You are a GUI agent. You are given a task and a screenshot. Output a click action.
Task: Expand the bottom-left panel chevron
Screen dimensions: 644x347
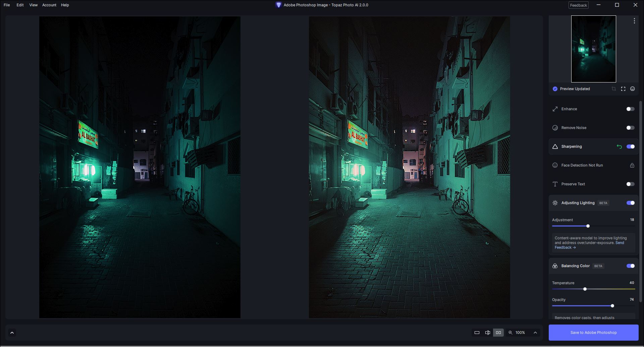[12, 333]
